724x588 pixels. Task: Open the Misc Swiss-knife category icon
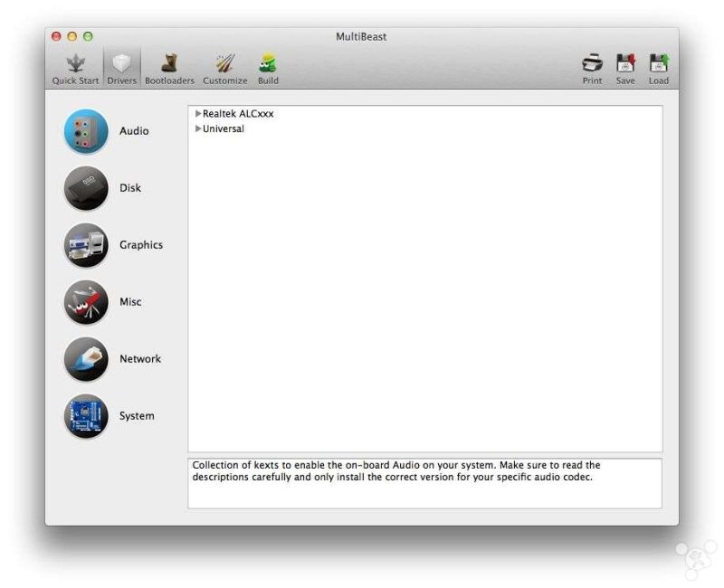86,302
